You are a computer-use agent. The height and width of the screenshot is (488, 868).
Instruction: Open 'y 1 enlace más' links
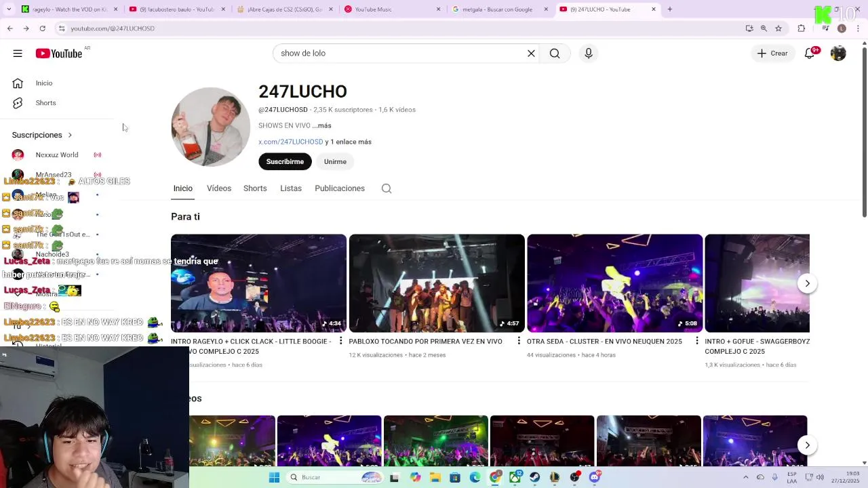[348, 142]
